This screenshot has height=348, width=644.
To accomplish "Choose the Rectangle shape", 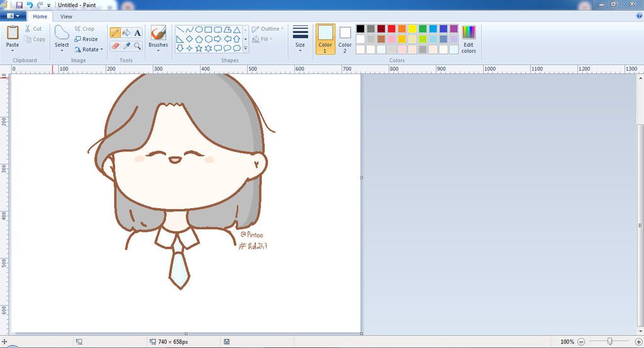I will [x=208, y=30].
